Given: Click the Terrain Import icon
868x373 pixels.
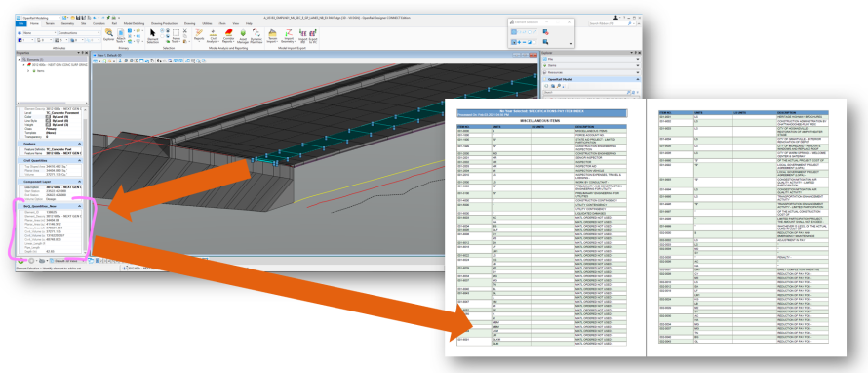Looking at the screenshot, I should [272, 35].
